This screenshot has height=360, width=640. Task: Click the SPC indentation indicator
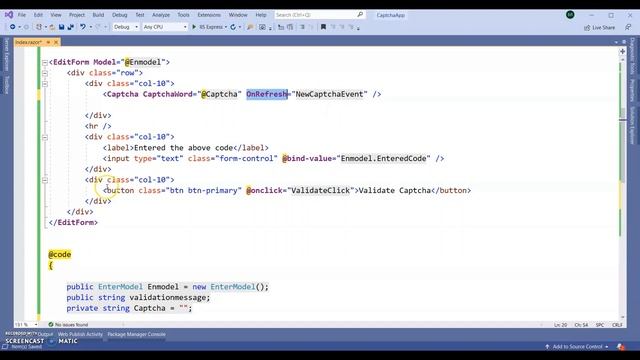600,325
